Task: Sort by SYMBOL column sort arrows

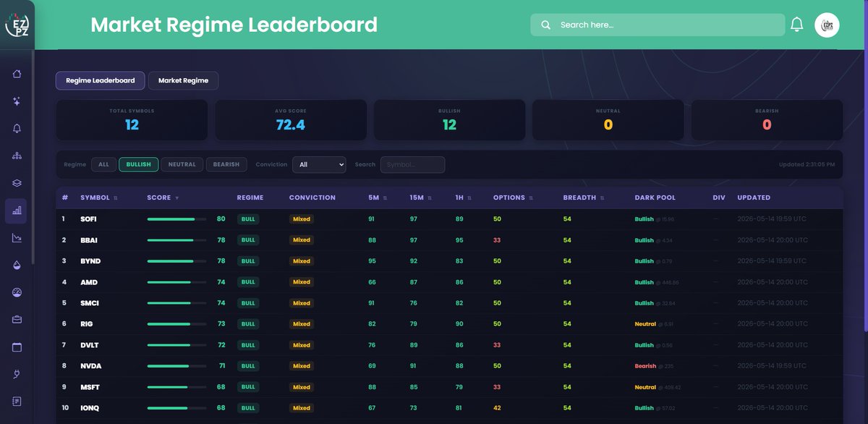Action: [x=116, y=198]
